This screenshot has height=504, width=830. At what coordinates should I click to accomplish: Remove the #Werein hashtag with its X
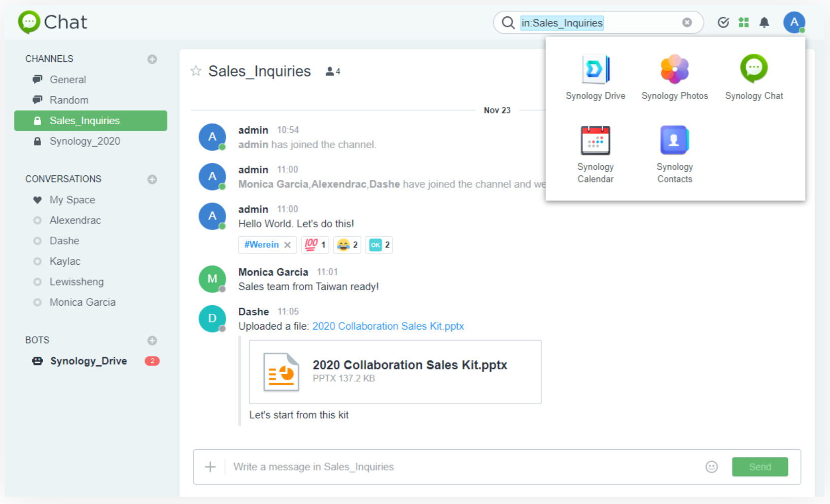point(288,245)
